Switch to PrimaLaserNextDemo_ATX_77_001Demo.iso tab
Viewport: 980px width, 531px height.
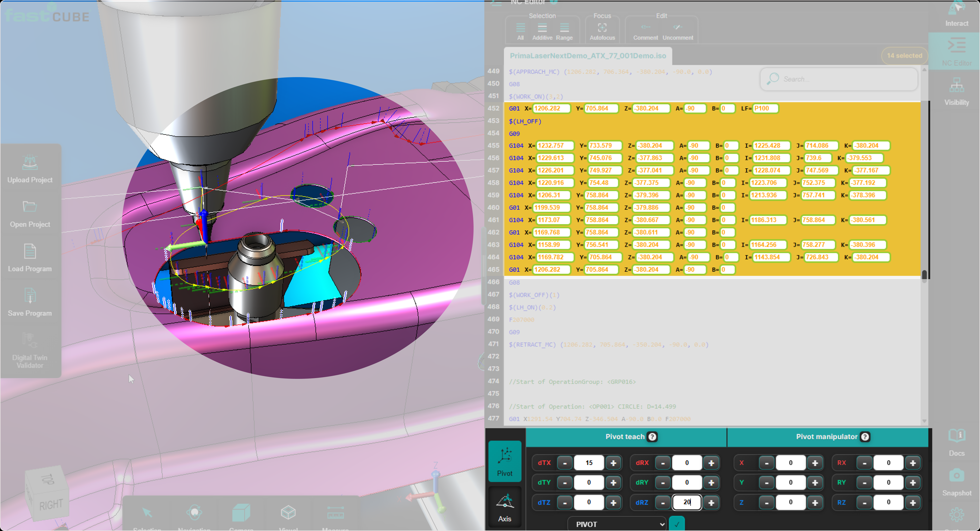coord(588,56)
